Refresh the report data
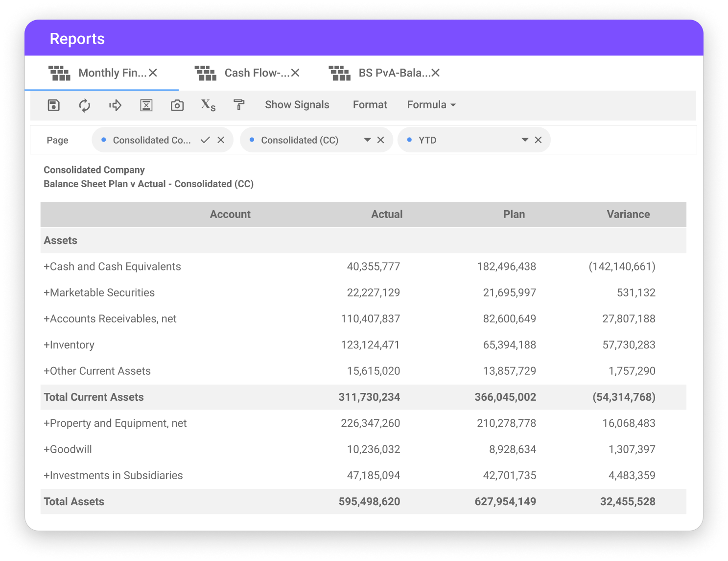The width and height of the screenshot is (728, 561). [x=84, y=105]
